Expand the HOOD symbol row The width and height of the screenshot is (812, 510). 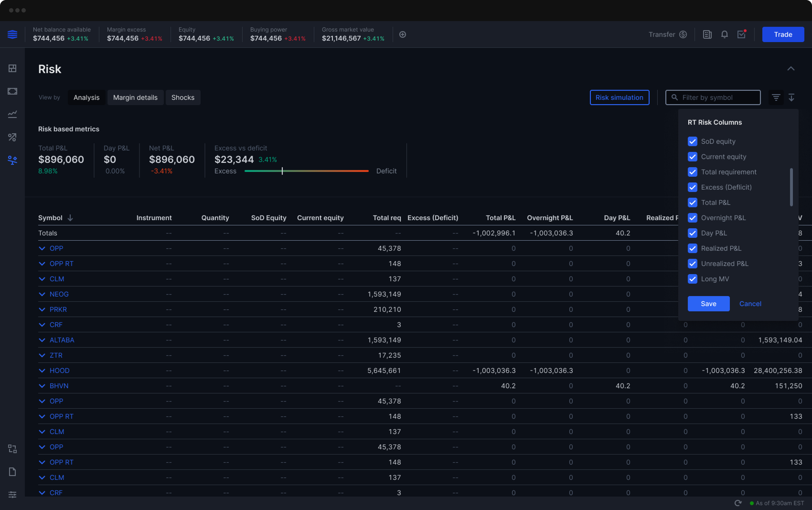click(42, 370)
